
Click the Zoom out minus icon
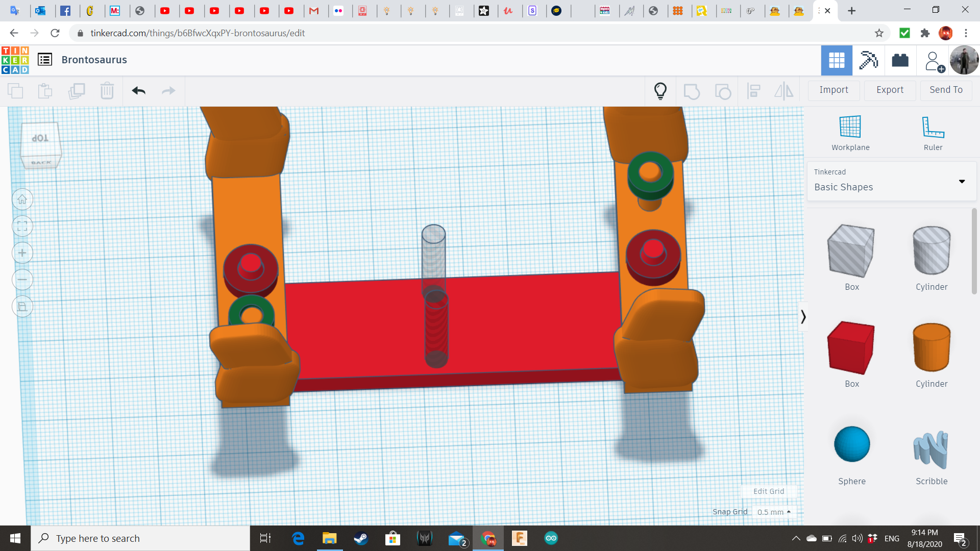(22, 280)
